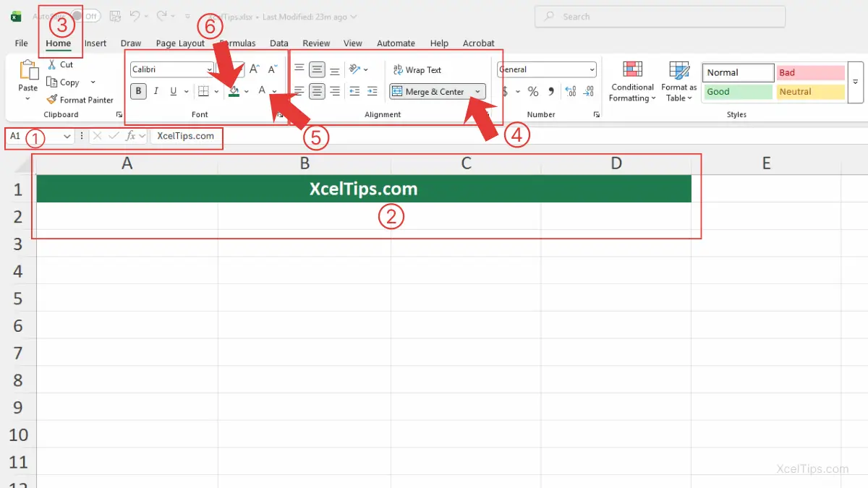Select the Center alignment icon
Image resolution: width=868 pixels, height=488 pixels.
(x=317, y=91)
